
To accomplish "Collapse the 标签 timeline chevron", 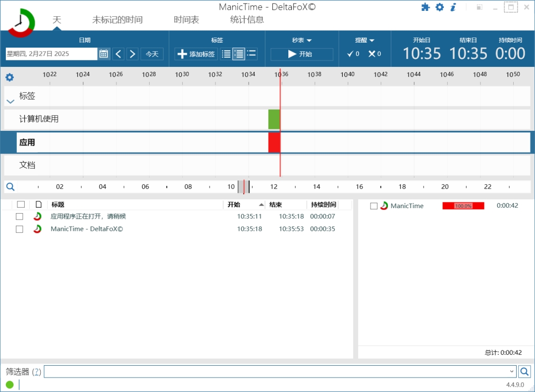I will coord(10,102).
